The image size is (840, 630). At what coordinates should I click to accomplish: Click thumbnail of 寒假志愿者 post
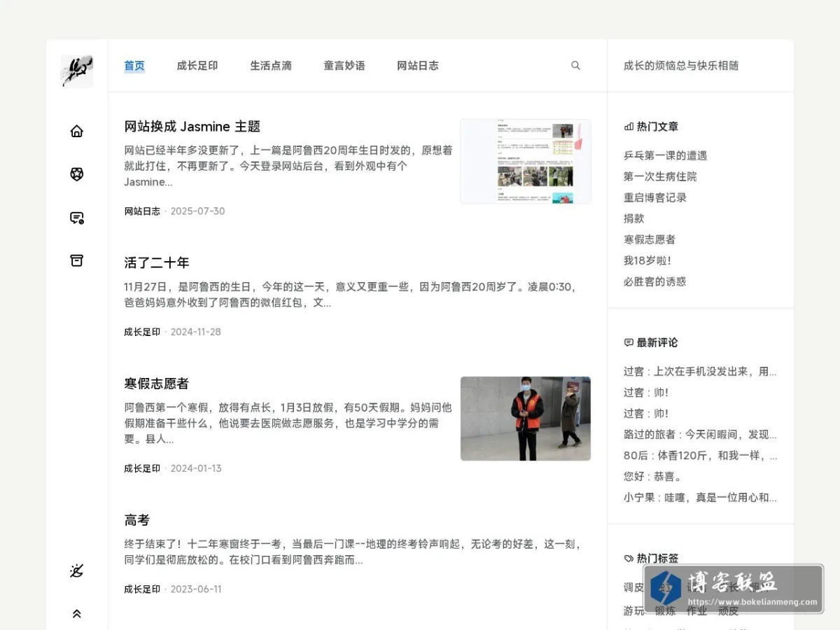[x=526, y=419]
